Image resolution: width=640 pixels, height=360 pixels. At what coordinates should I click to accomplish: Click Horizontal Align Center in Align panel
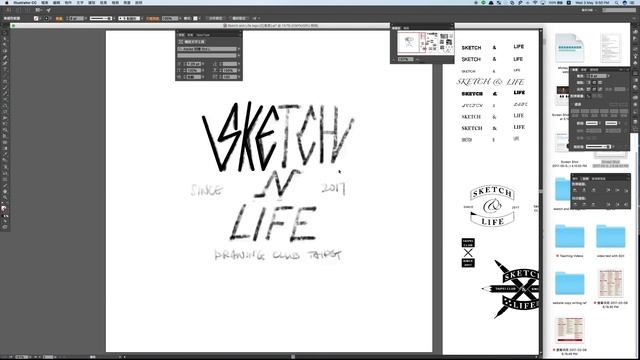click(584, 190)
